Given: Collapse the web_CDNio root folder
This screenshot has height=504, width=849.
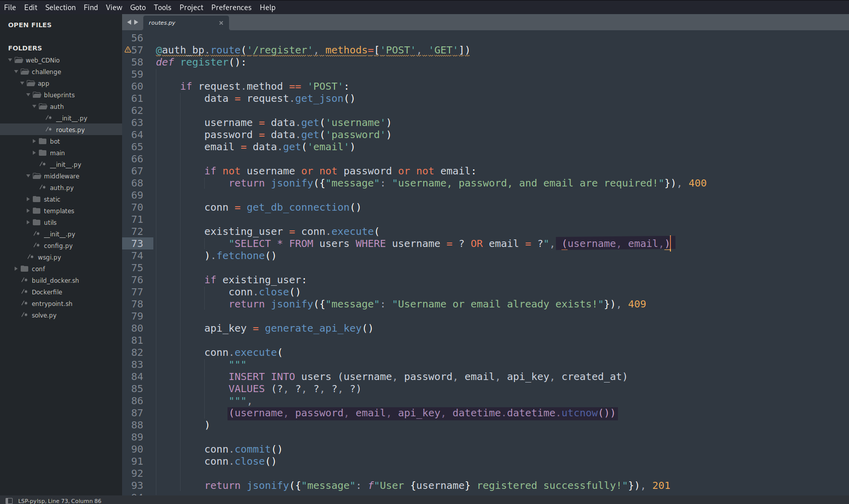Looking at the screenshot, I should [10, 60].
